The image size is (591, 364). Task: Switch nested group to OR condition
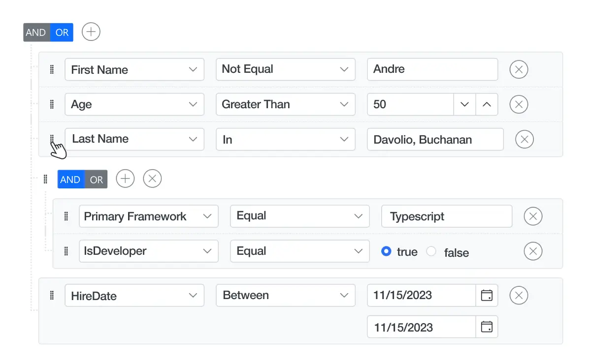pyautogui.click(x=97, y=179)
